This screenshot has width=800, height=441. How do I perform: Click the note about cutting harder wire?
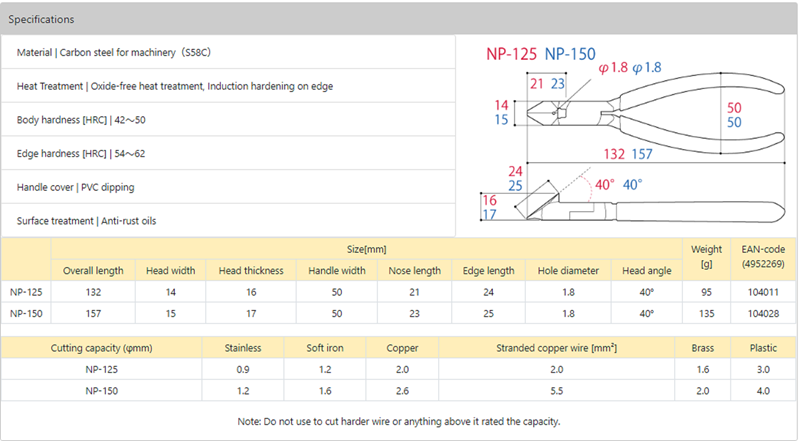click(x=399, y=421)
